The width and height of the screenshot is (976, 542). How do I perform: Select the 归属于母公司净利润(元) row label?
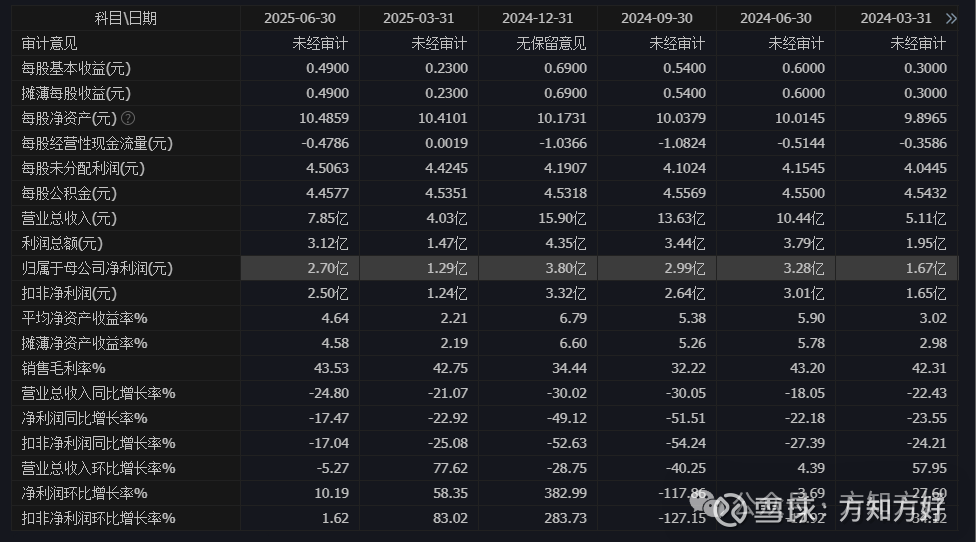click(97, 268)
